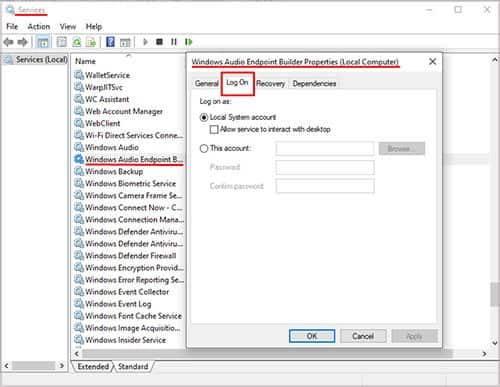
Task: Switch to the Standard view tab
Action: click(133, 366)
